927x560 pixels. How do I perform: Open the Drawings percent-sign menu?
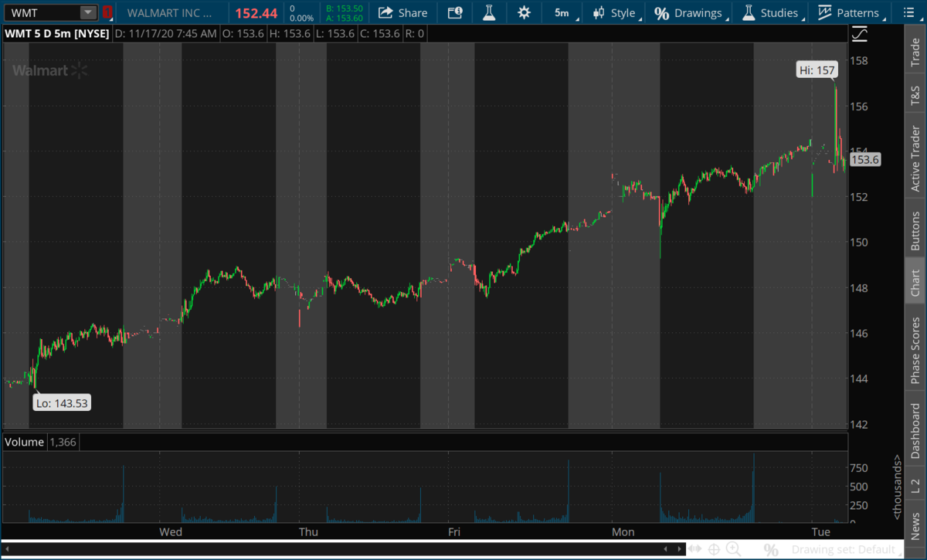pos(690,12)
